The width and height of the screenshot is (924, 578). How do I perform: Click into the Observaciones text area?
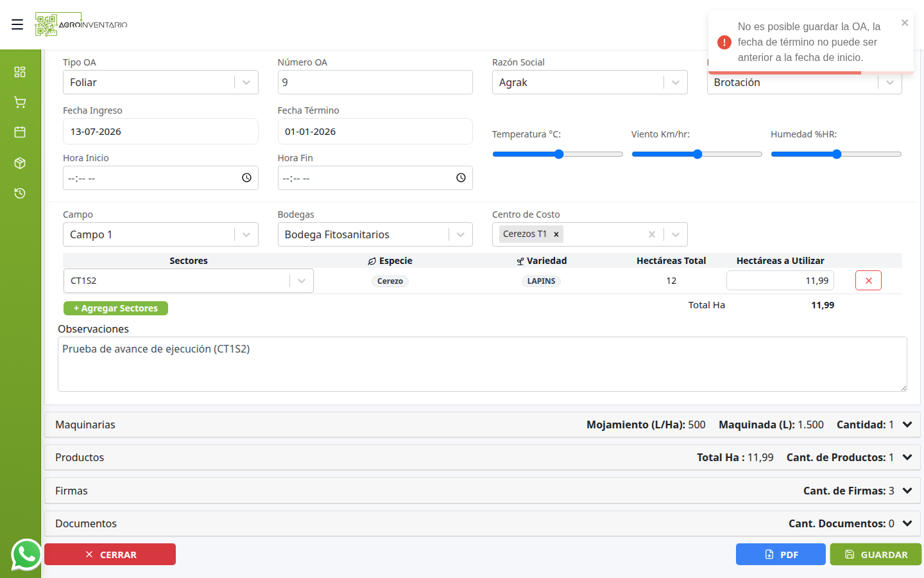click(x=483, y=364)
